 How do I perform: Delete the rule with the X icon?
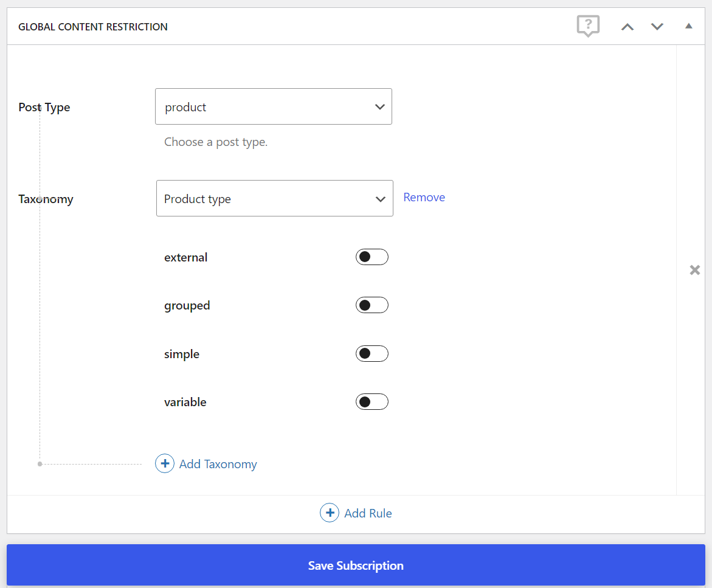(694, 270)
